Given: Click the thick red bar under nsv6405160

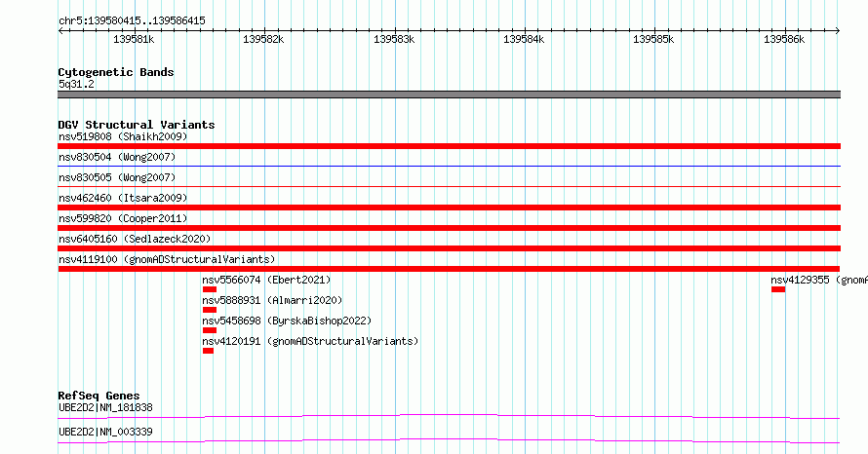Looking at the screenshot, I should pyautogui.click(x=449, y=248).
